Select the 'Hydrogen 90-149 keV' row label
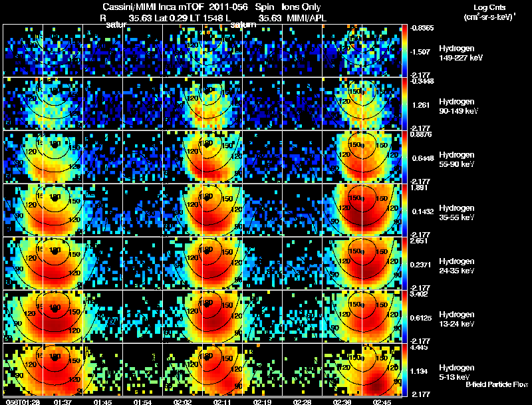This screenshot has width=532, height=405. [459, 106]
